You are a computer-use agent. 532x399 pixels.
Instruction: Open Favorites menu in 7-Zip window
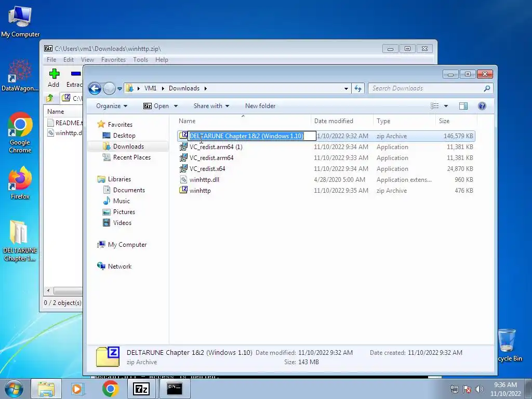(113, 60)
